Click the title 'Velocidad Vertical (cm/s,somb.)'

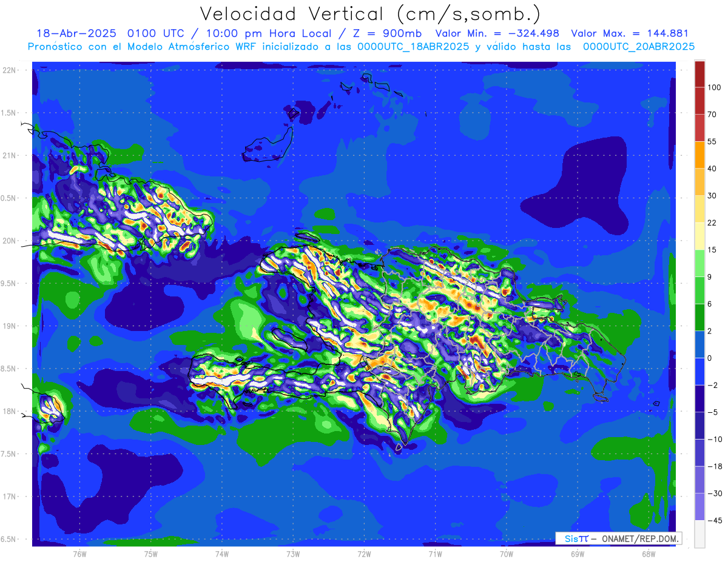point(370,15)
